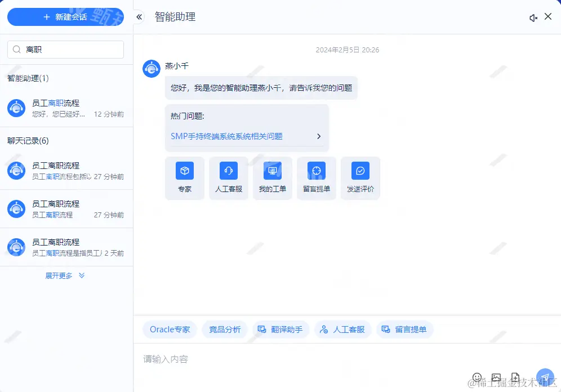Click the file upload icon
The image size is (561, 392).
pos(515,377)
